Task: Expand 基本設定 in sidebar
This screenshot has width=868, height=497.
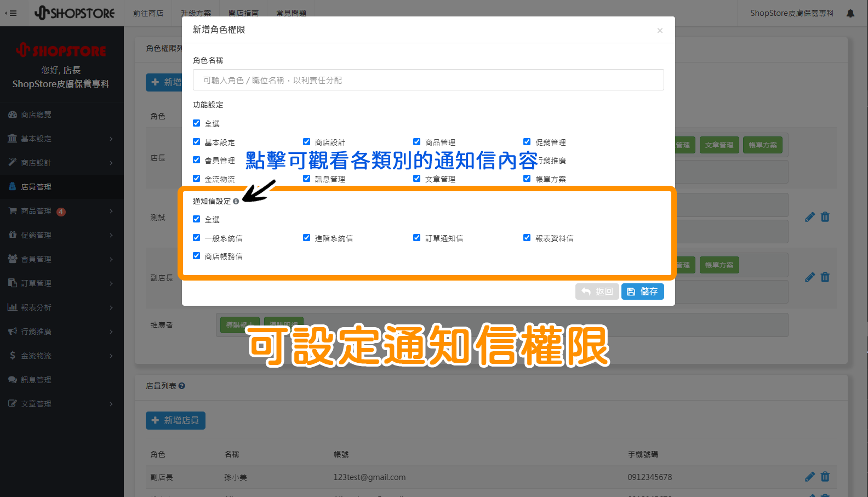Action: tap(62, 139)
